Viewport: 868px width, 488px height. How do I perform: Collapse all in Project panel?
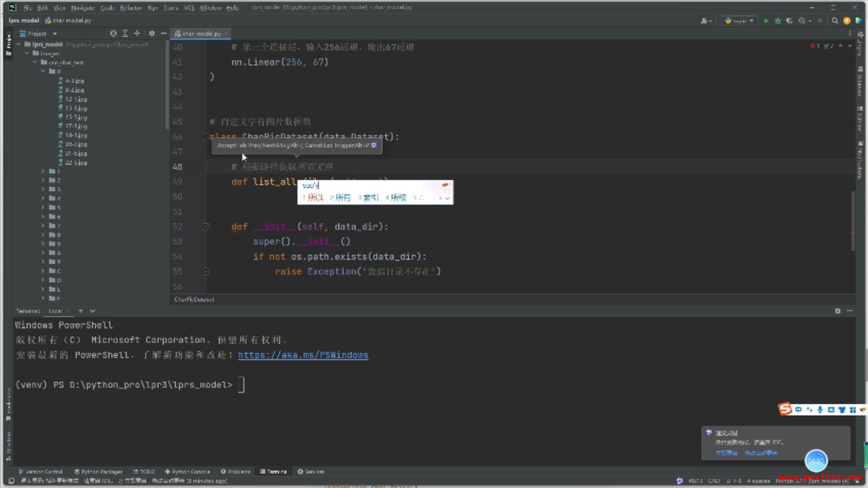(x=137, y=33)
